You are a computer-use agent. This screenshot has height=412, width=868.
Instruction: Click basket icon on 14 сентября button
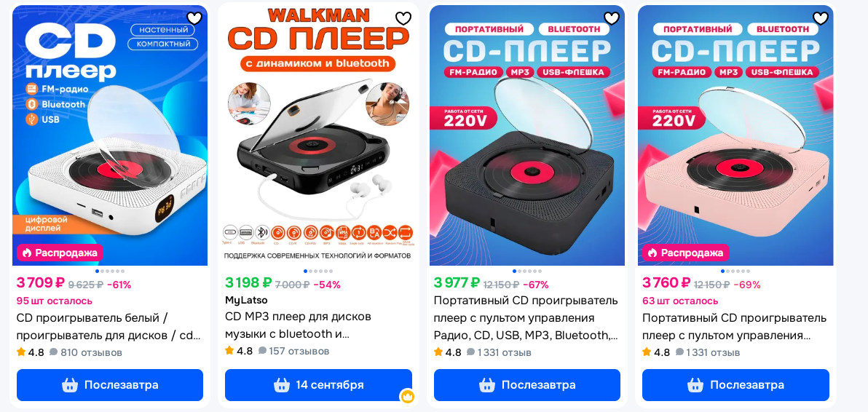pyautogui.click(x=282, y=385)
